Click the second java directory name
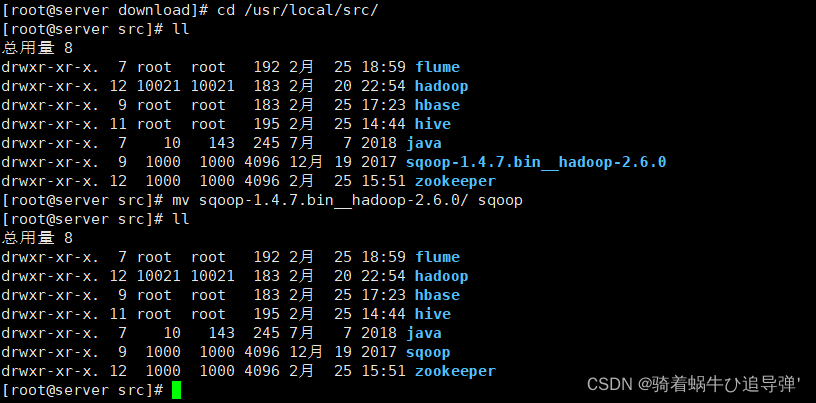This screenshot has height=403, width=816. [x=424, y=333]
